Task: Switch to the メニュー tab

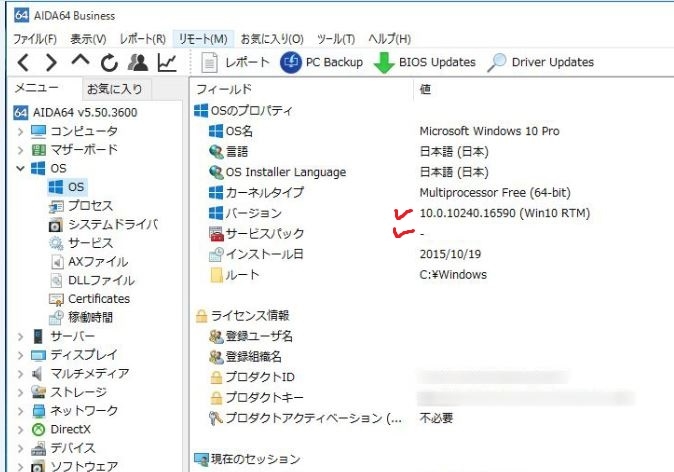Action: [37, 89]
